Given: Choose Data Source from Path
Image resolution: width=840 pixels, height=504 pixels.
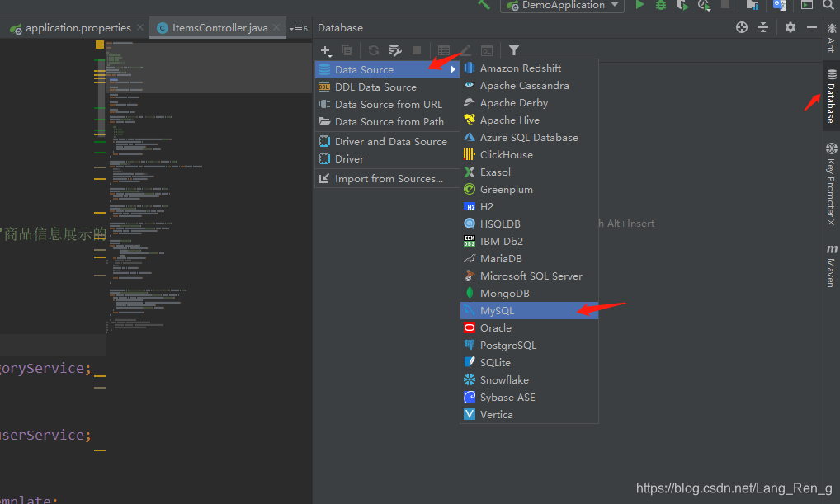Looking at the screenshot, I should (x=387, y=121).
